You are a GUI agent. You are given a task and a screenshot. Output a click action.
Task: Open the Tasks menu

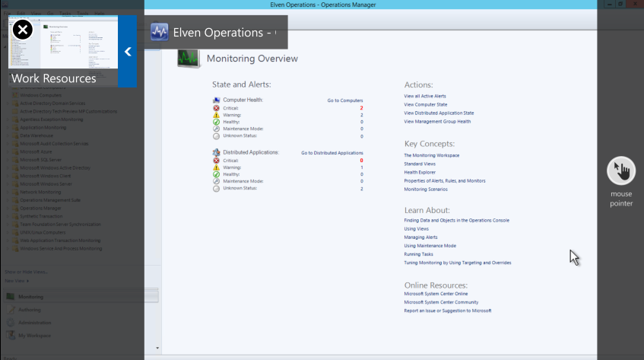65,14
